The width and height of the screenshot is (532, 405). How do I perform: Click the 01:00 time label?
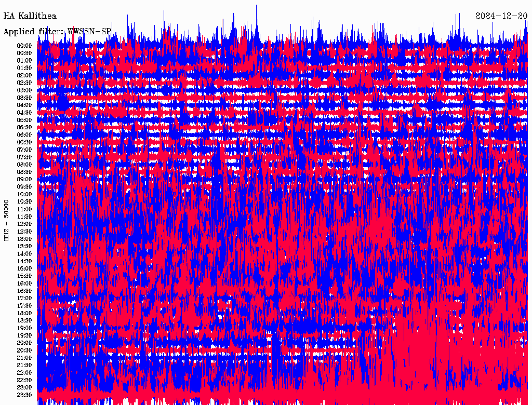pyautogui.click(x=24, y=61)
